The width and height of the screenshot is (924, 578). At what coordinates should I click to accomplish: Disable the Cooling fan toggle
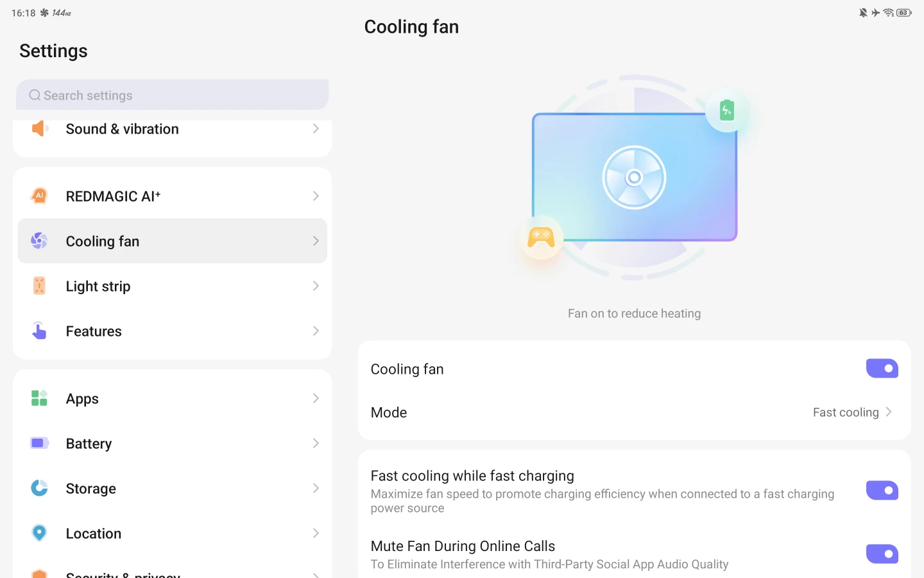click(882, 369)
